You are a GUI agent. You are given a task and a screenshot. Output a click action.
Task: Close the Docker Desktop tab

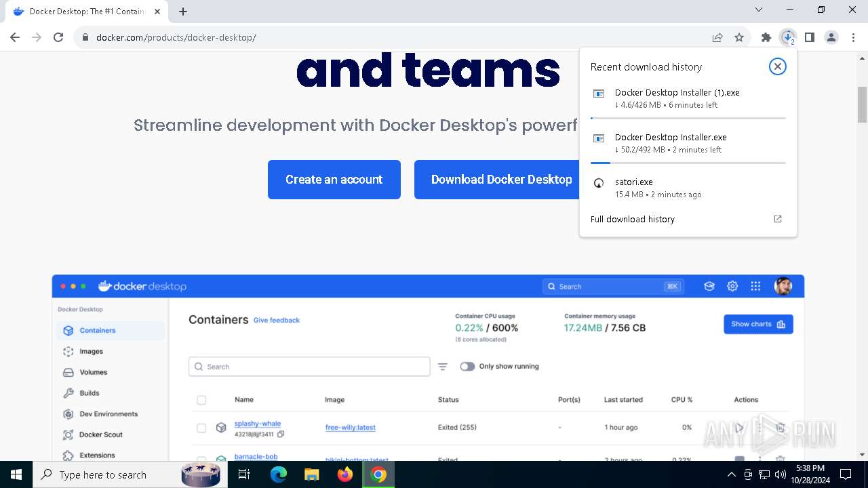[157, 12]
